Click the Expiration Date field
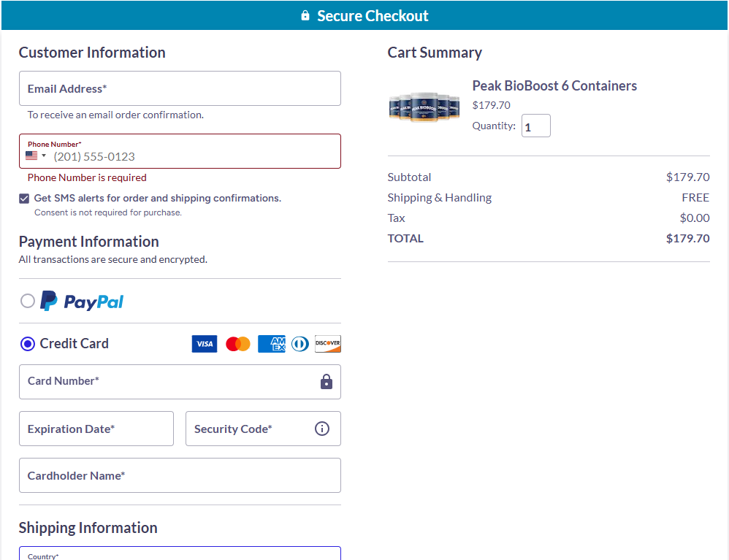This screenshot has width=729, height=560. (96, 429)
